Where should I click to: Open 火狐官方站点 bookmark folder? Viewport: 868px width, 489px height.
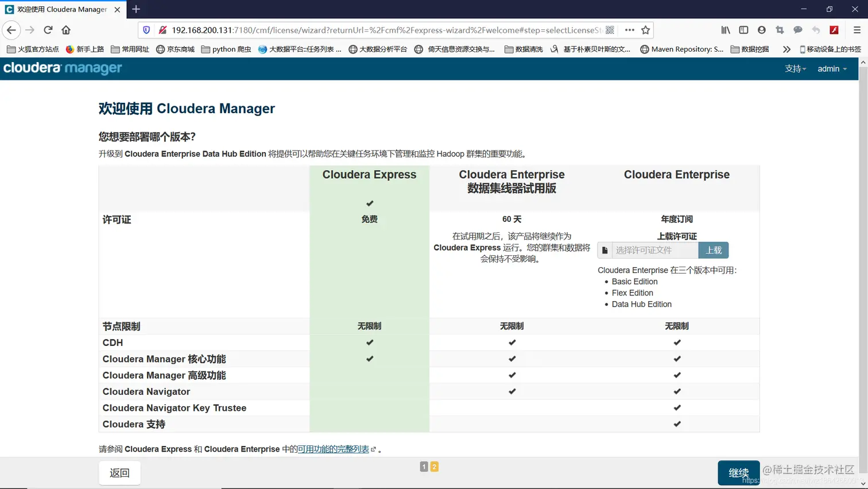click(33, 49)
